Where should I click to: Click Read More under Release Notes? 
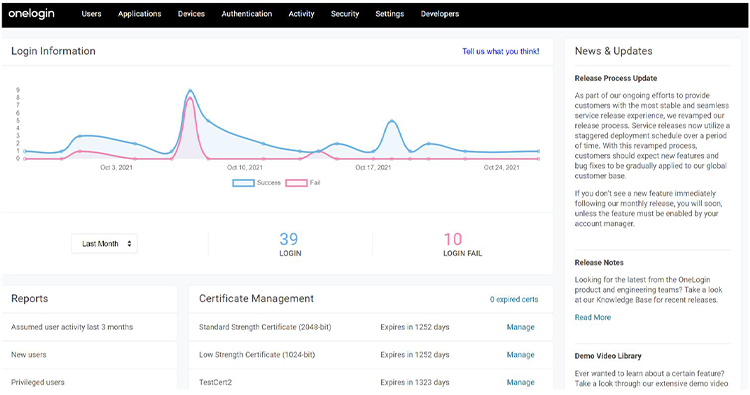coord(593,317)
